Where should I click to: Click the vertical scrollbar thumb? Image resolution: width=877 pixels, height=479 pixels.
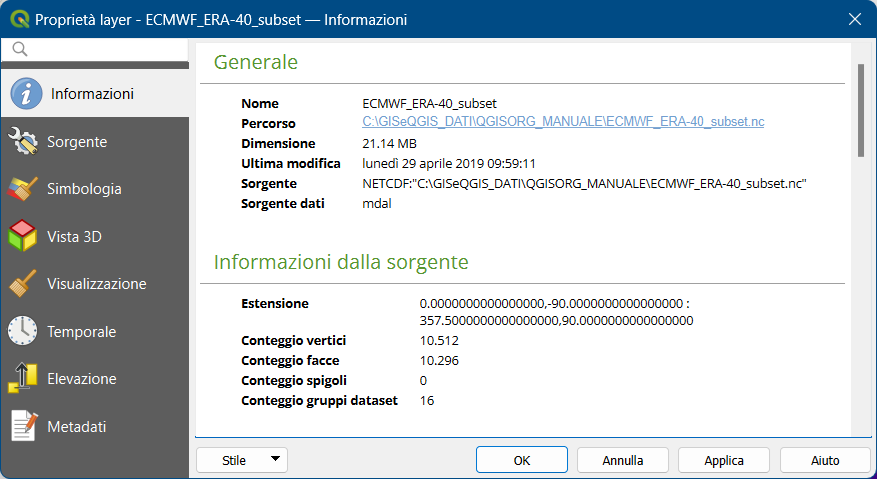[861, 111]
